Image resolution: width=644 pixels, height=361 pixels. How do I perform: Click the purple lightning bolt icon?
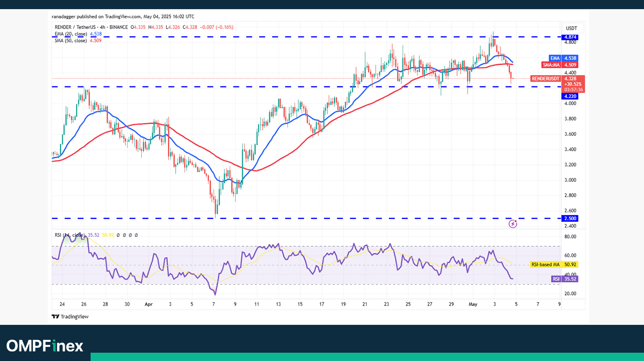[513, 224]
